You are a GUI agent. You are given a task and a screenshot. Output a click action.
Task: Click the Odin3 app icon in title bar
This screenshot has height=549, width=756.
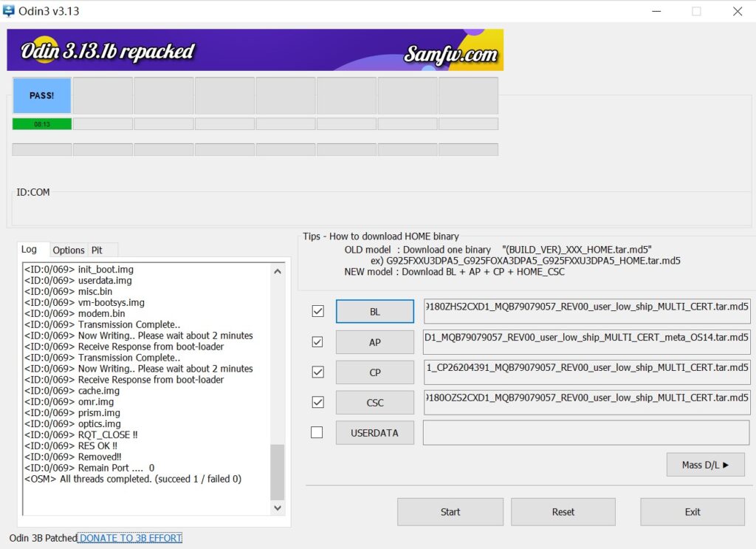point(10,11)
